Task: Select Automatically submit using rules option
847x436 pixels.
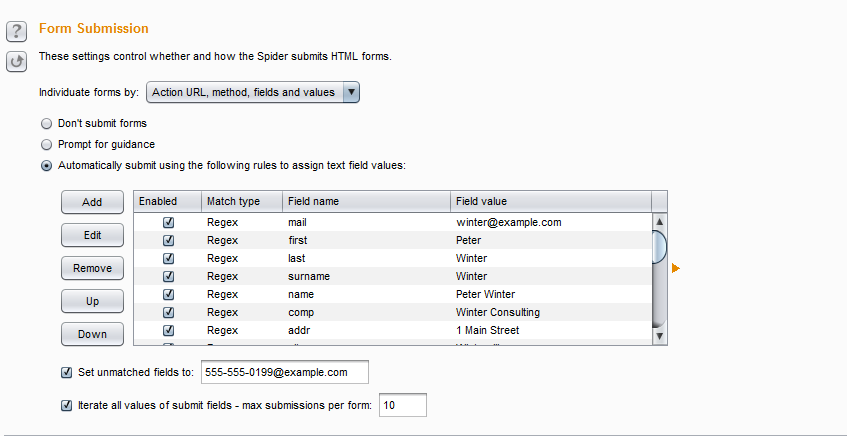Action: (x=46, y=166)
